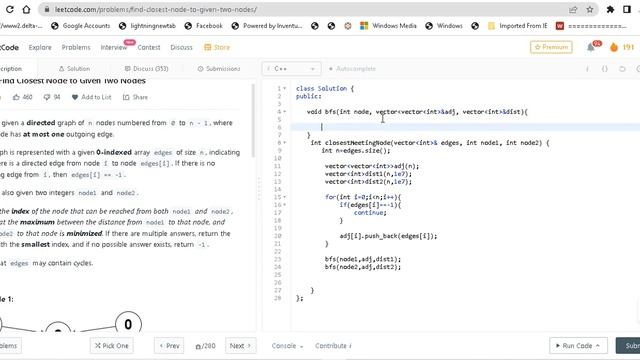The image size is (640, 360).
Task: Click the address bar URL
Action: [156, 9]
